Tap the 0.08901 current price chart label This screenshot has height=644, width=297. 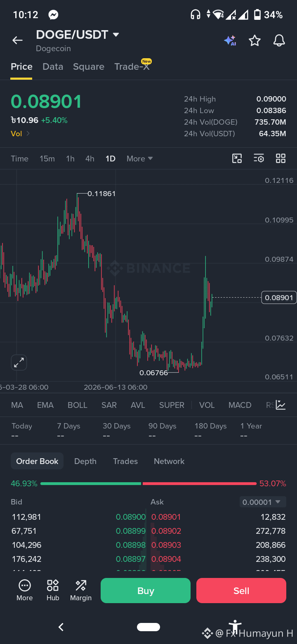[279, 298]
